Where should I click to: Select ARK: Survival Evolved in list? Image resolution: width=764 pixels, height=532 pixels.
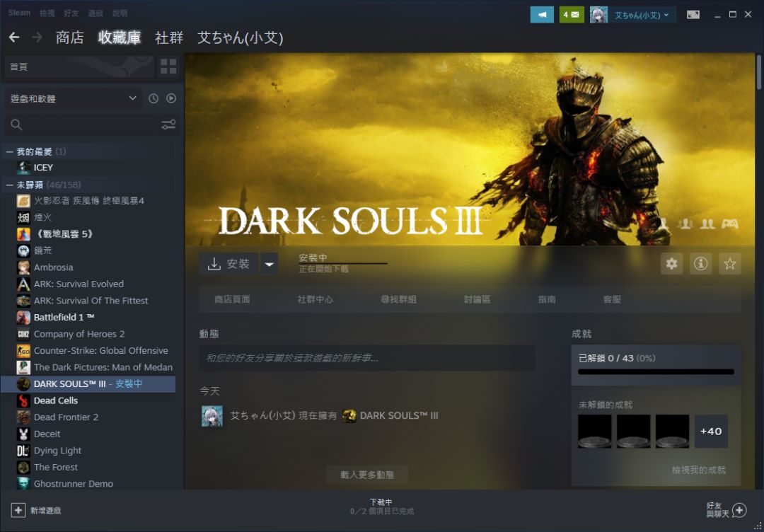tap(88, 284)
